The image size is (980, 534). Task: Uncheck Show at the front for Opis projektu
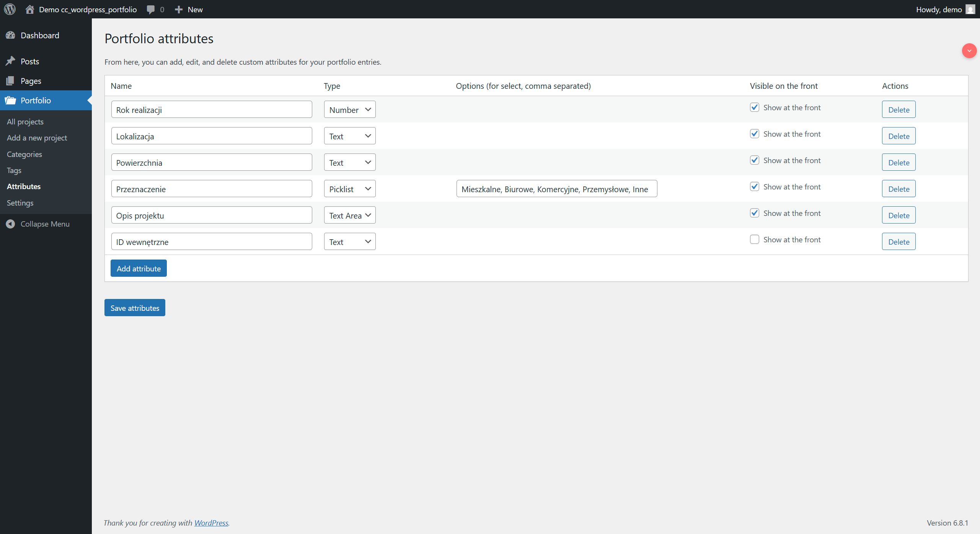(754, 213)
